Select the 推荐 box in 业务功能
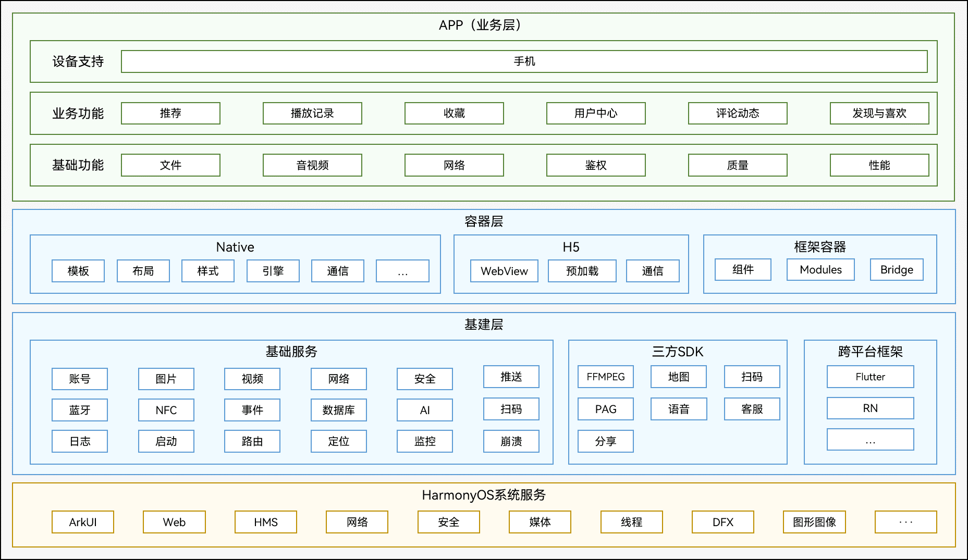 [170, 113]
